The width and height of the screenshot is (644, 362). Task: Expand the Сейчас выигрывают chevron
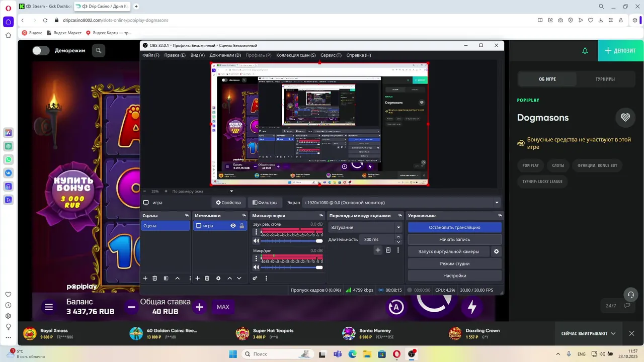(x=613, y=333)
